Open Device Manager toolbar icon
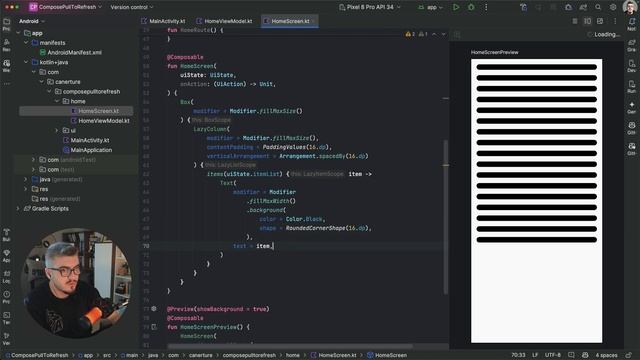The image size is (640, 360). click(x=568, y=7)
